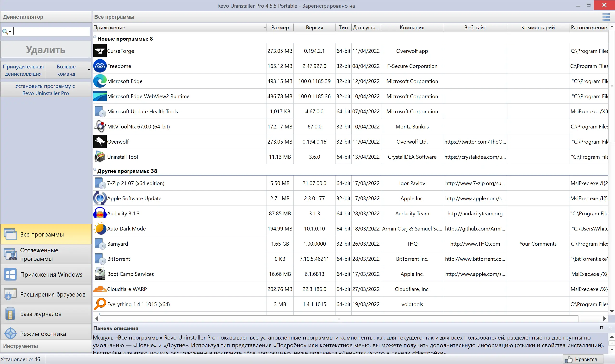Sort list by Размер column header
Viewport: 615px width, 364px height.
pyautogui.click(x=280, y=27)
